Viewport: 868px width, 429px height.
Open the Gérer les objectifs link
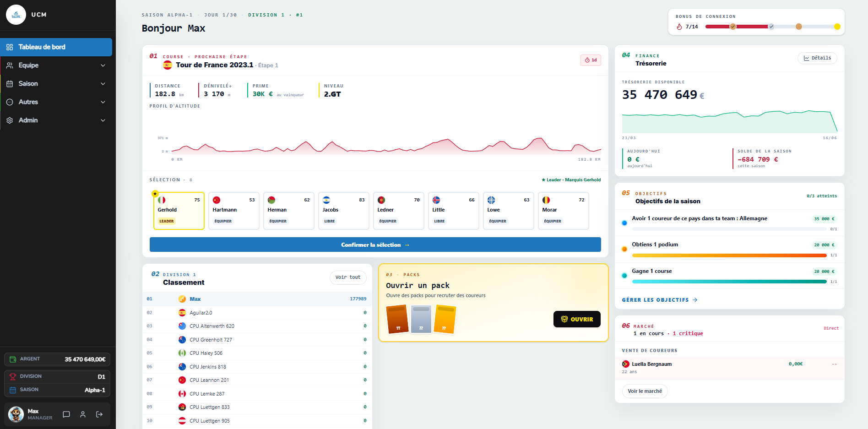click(x=660, y=300)
